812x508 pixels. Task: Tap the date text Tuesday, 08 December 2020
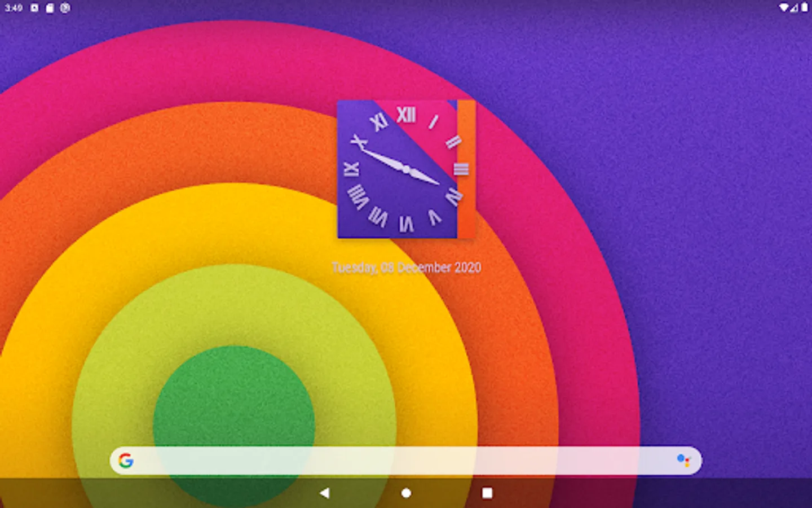tap(406, 268)
